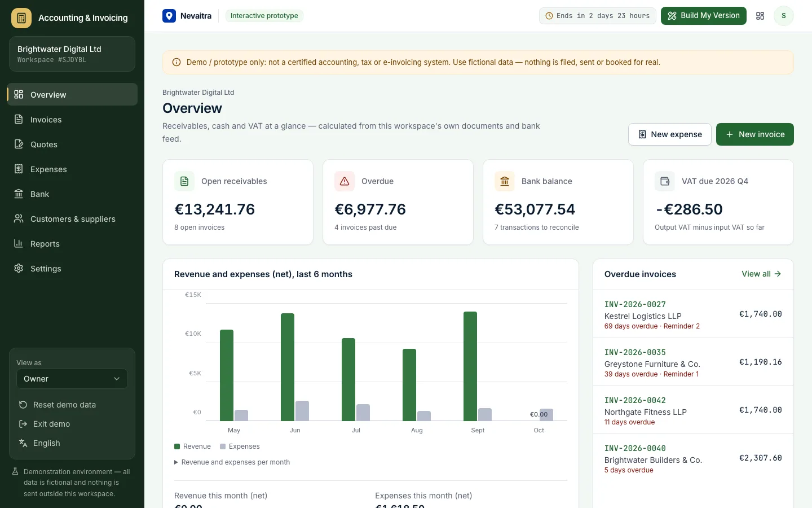Click the New expense button
This screenshot has width=812, height=508.
tap(670, 134)
